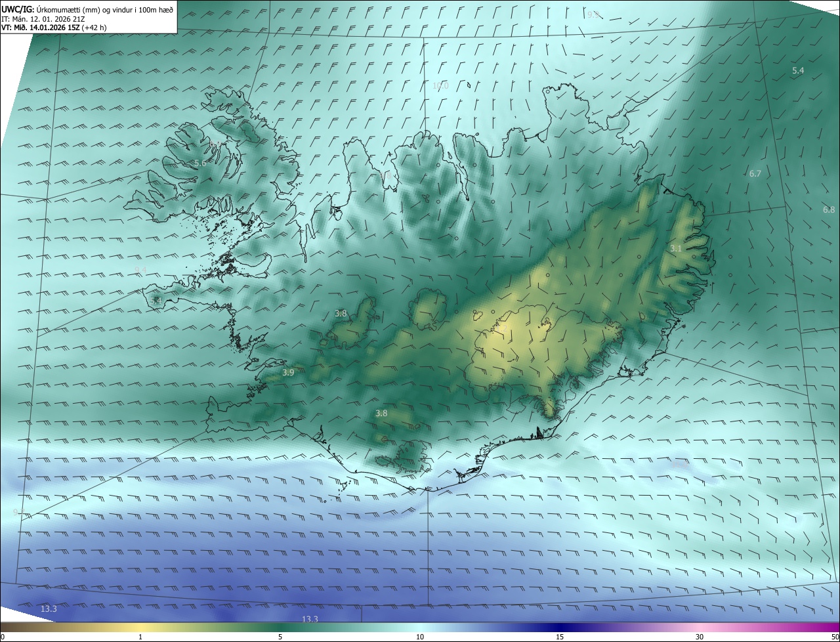The image size is (840, 642).
Task: Click the faint "9.4" value off the west coast
Action: coord(140,270)
